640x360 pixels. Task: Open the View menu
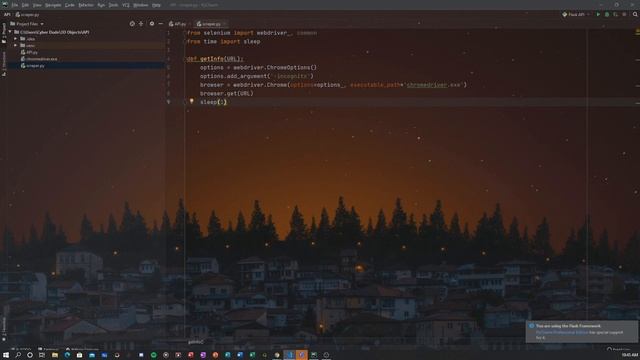[x=37, y=5]
